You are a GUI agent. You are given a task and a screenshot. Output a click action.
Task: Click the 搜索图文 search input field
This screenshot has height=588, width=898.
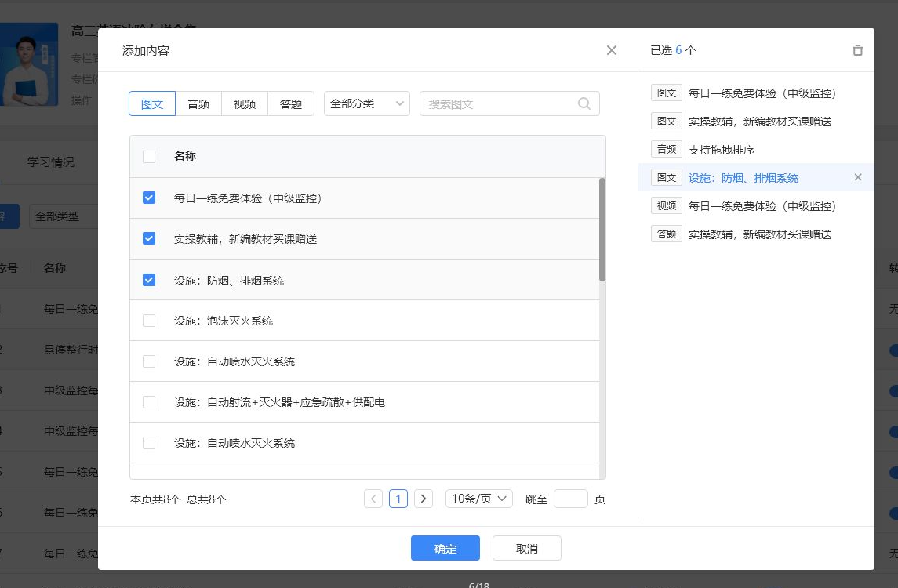tap(498, 103)
